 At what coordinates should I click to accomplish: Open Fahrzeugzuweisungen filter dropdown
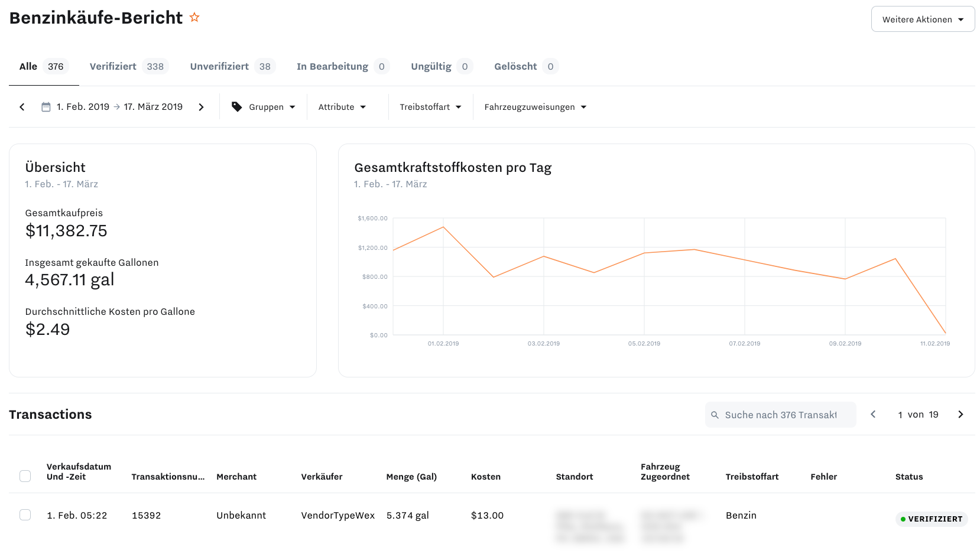coord(535,107)
